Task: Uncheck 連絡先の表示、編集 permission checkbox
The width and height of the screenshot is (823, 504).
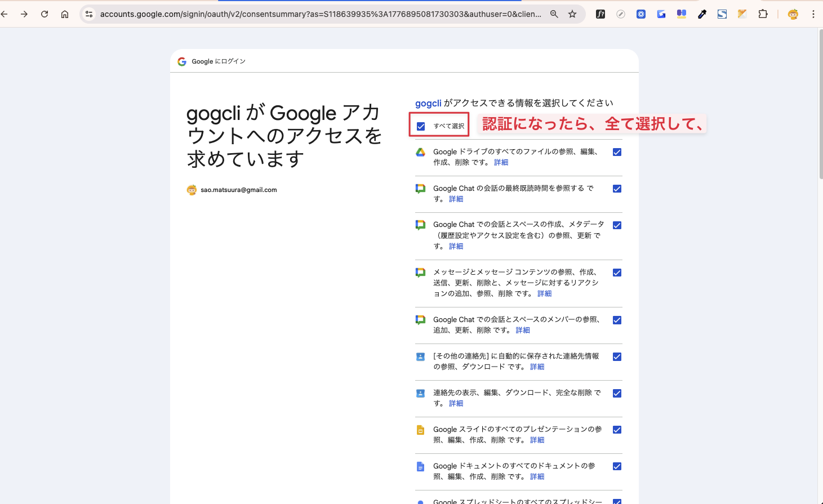Action: [617, 393]
